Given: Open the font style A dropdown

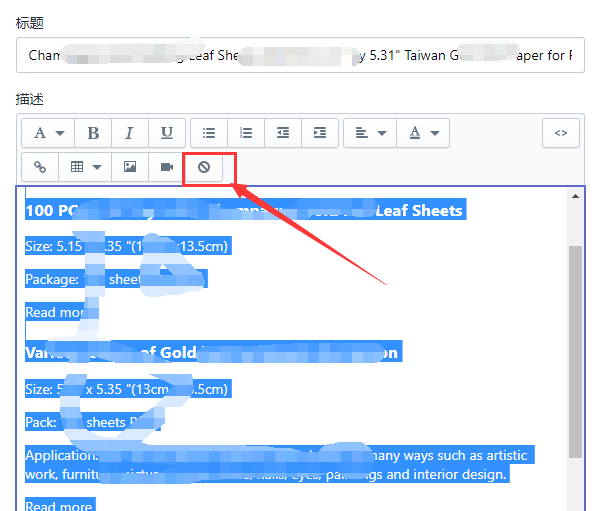Looking at the screenshot, I should click(48, 133).
